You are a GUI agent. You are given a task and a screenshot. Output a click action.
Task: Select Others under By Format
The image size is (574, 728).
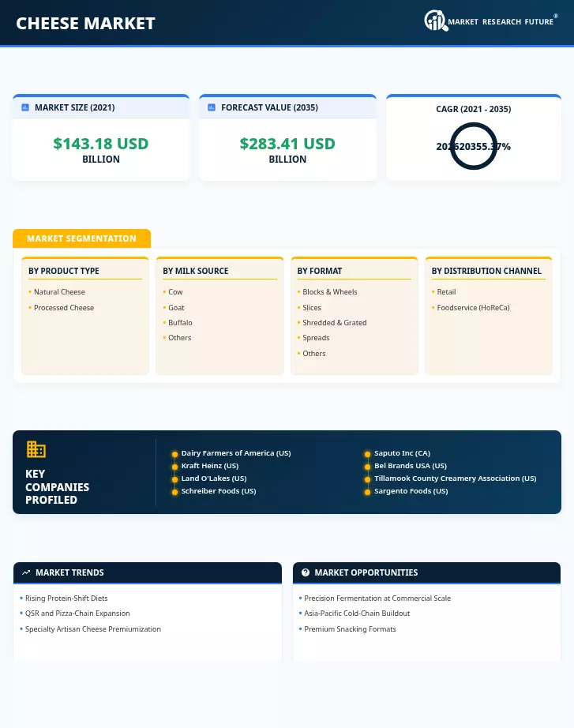[314, 354]
